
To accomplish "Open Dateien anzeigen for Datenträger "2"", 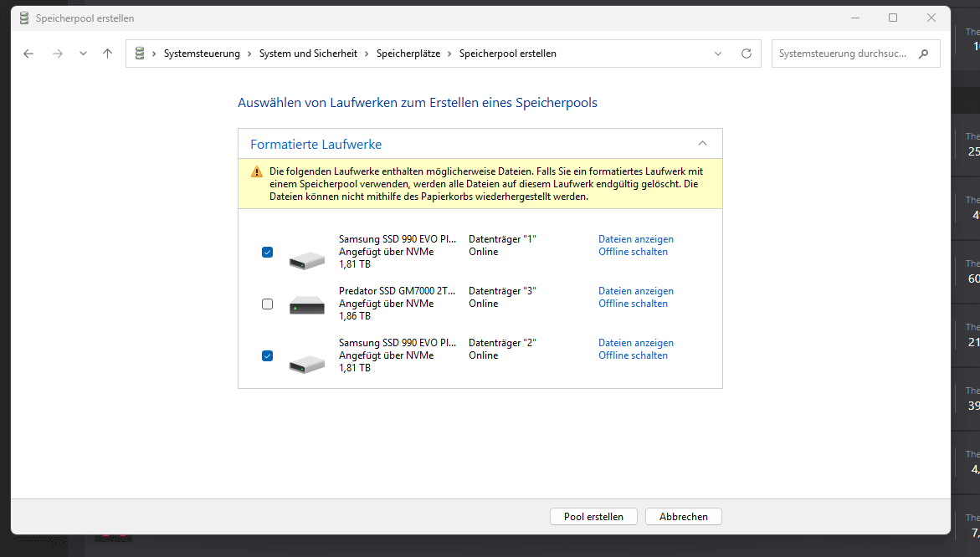I will click(636, 343).
